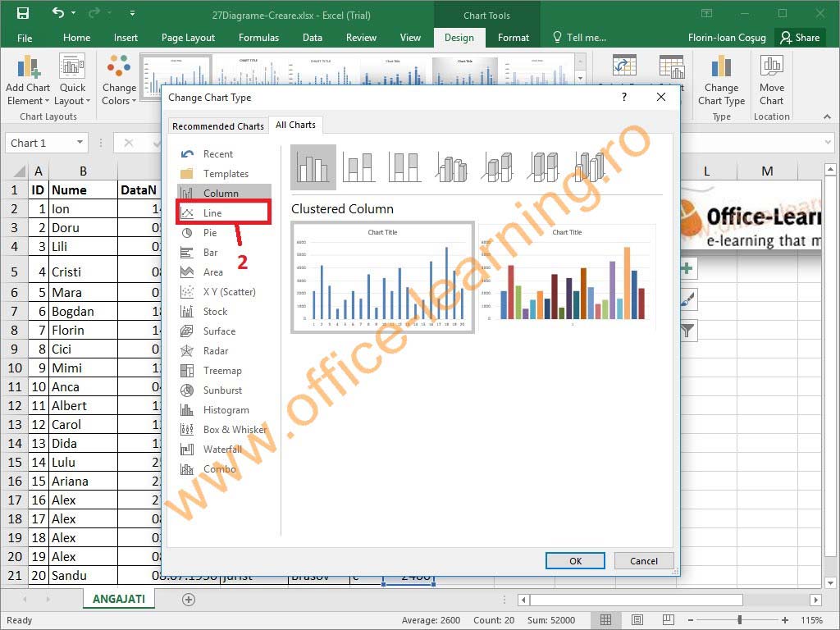
Task: Select the 3-D Stacked Column subtype icon
Action: 498,167
